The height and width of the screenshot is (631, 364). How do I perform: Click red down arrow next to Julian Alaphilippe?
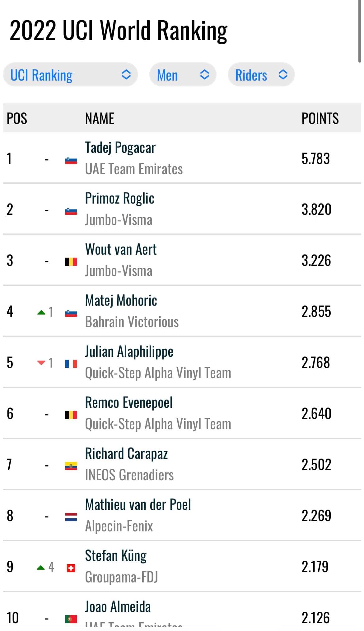41,363
